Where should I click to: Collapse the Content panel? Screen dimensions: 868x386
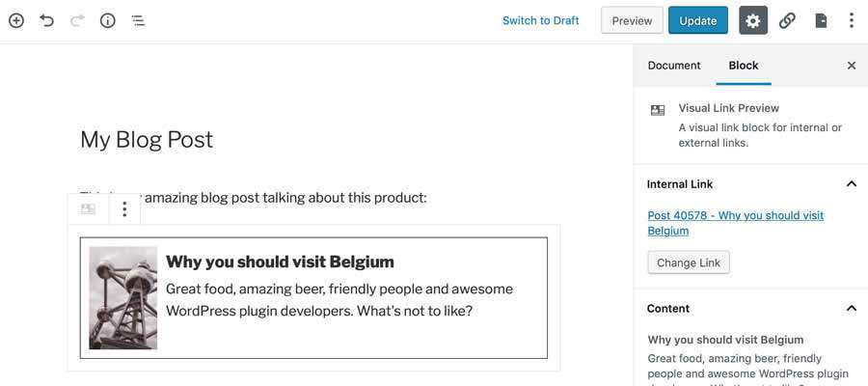click(x=852, y=309)
